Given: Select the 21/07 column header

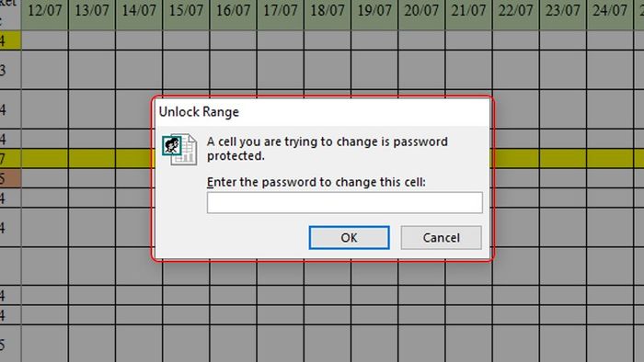Looking at the screenshot, I should (x=468, y=12).
